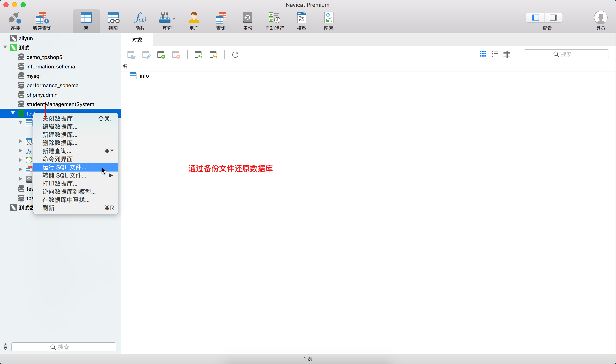Toggle right info pane in 查看

pos(553,18)
